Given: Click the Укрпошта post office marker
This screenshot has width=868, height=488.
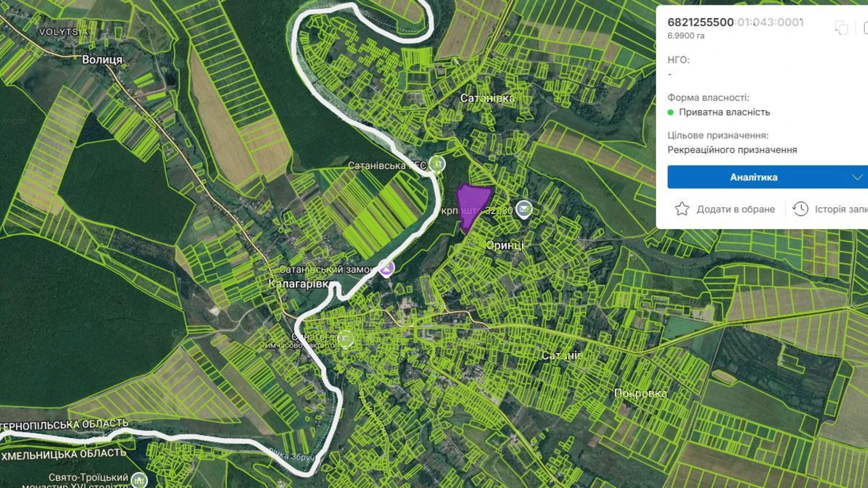Looking at the screenshot, I should click(524, 209).
